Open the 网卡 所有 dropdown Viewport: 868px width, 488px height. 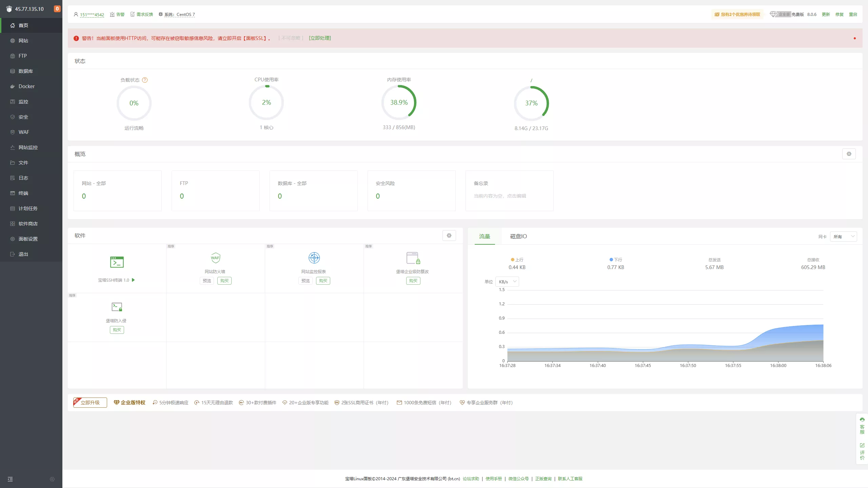(844, 236)
